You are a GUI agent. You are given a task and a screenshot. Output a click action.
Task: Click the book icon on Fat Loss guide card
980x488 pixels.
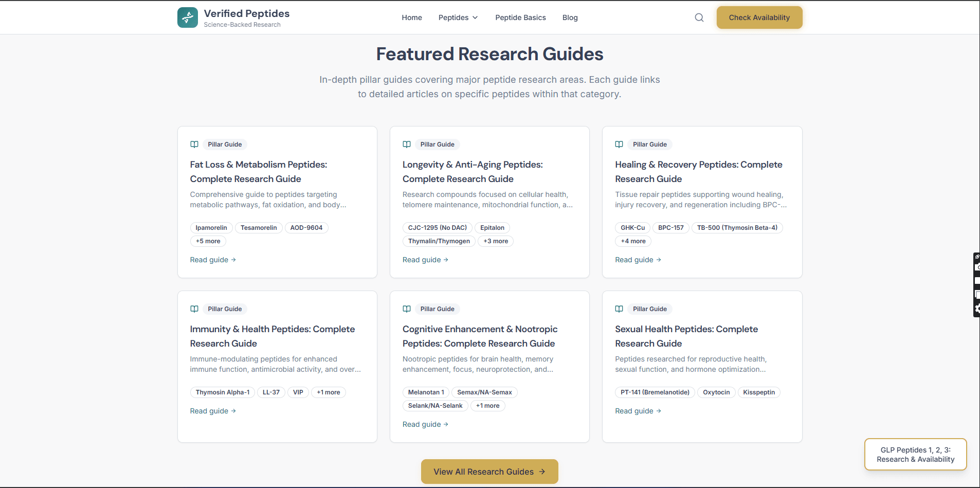click(194, 144)
